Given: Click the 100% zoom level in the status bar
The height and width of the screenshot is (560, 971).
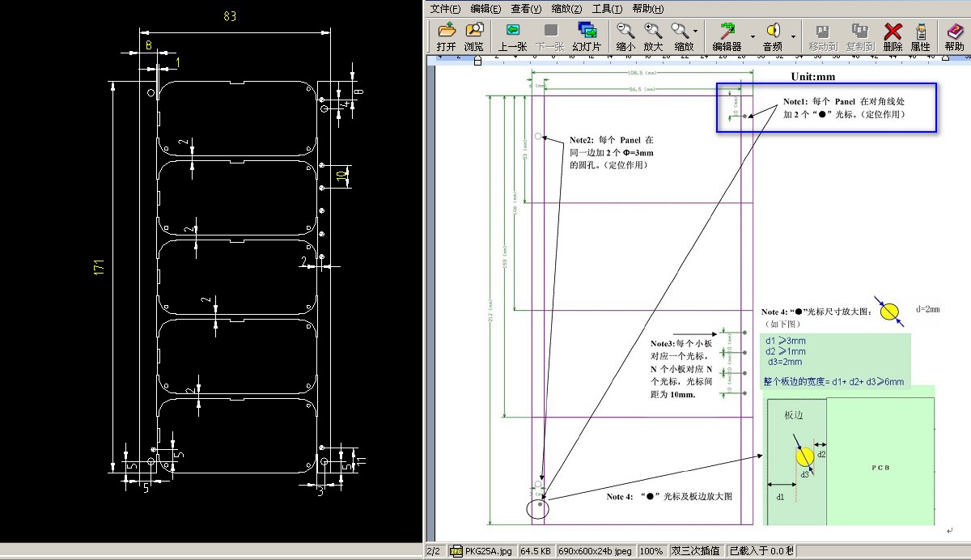Looking at the screenshot, I should [651, 551].
